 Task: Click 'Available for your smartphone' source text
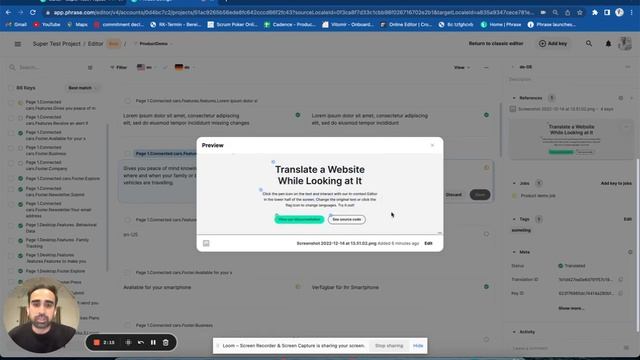(x=157, y=287)
